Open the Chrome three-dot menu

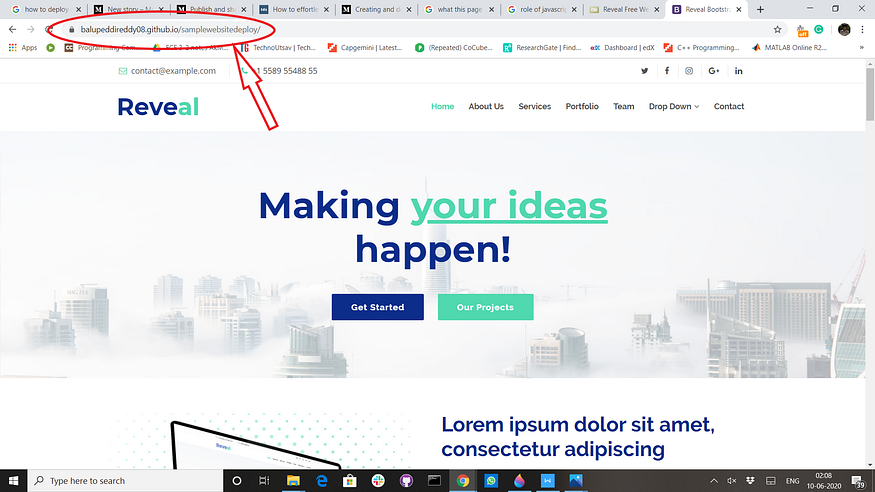[862, 30]
